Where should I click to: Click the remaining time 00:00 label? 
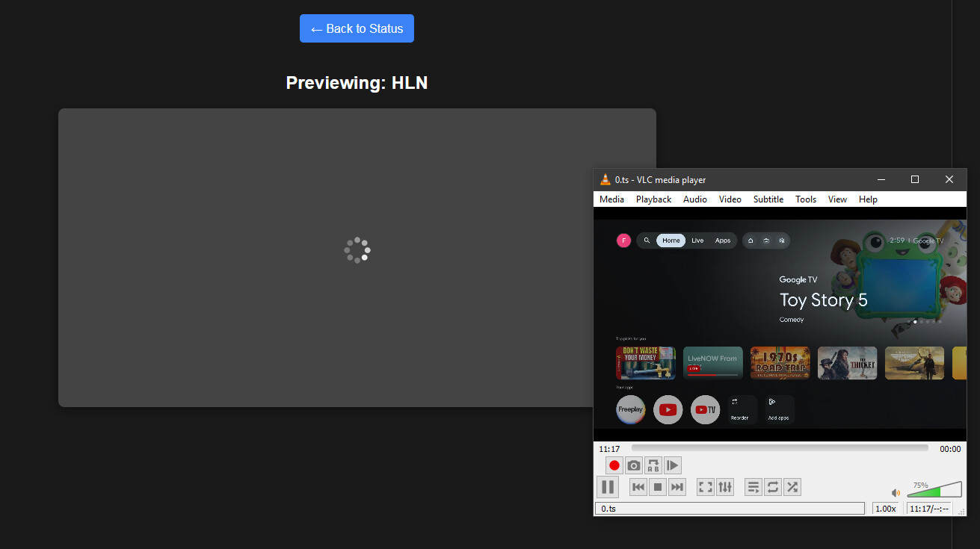point(950,449)
